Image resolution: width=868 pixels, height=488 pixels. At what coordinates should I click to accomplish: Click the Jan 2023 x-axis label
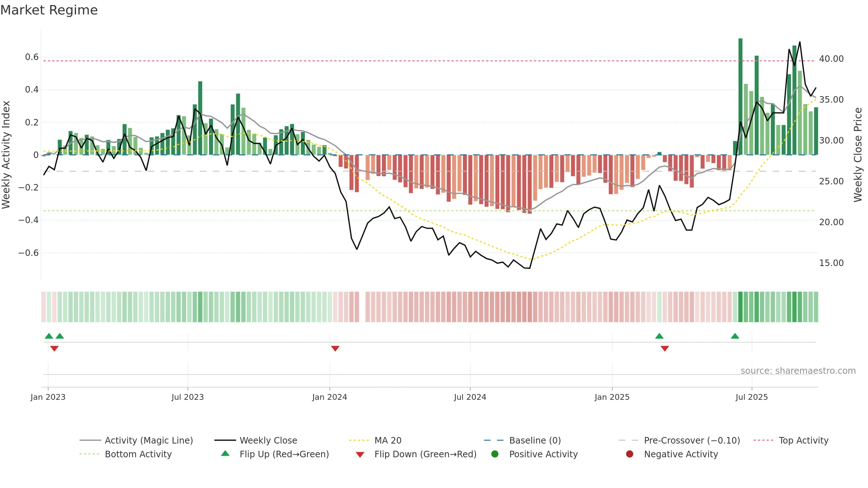pos(48,397)
